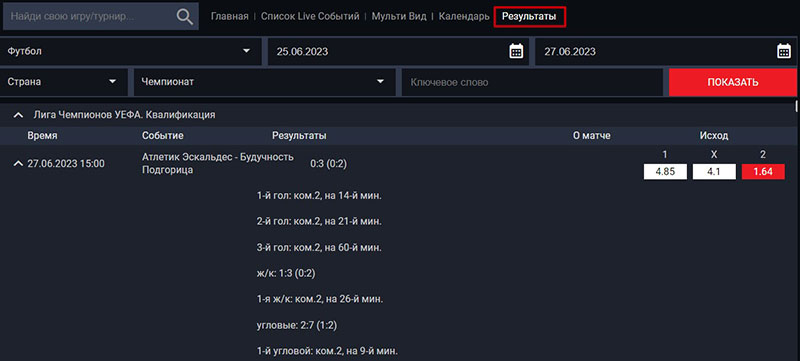Click the 1-й гол 14-й мин. line

(319, 196)
